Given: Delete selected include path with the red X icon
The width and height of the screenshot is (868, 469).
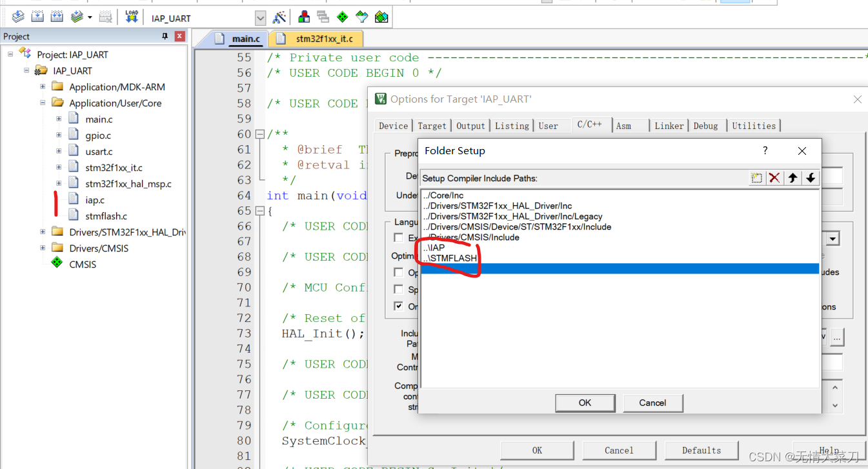Looking at the screenshot, I should pos(774,177).
